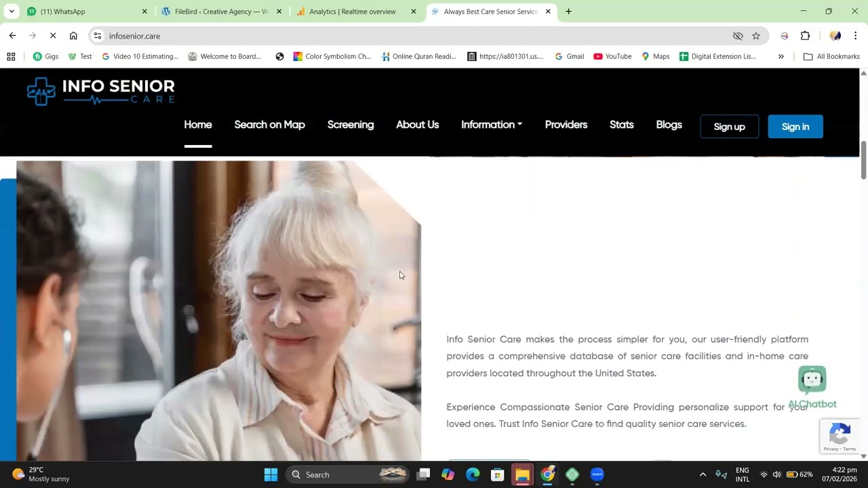
Task: Open Chrome's three-dot menu
Action: tap(855, 36)
